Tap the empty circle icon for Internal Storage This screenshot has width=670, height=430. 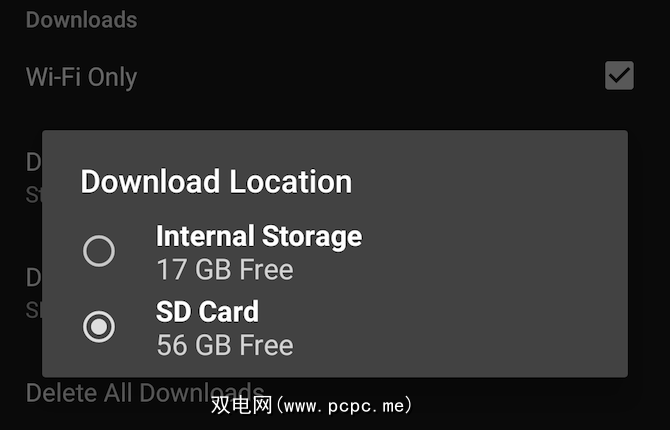pos(99,251)
